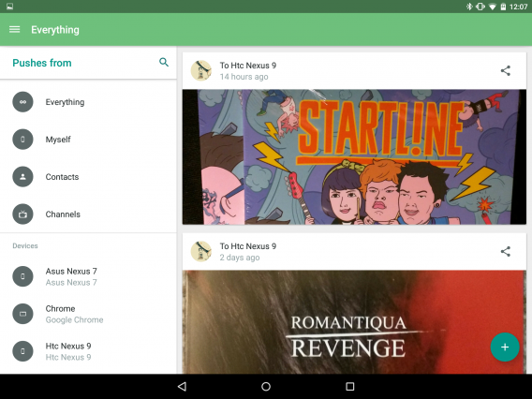Select the Asus Nexus 7 device entry

[x=88, y=276]
